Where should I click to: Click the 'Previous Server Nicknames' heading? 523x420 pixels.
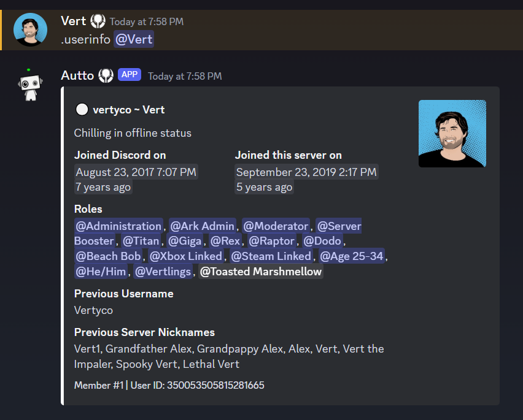tap(144, 332)
